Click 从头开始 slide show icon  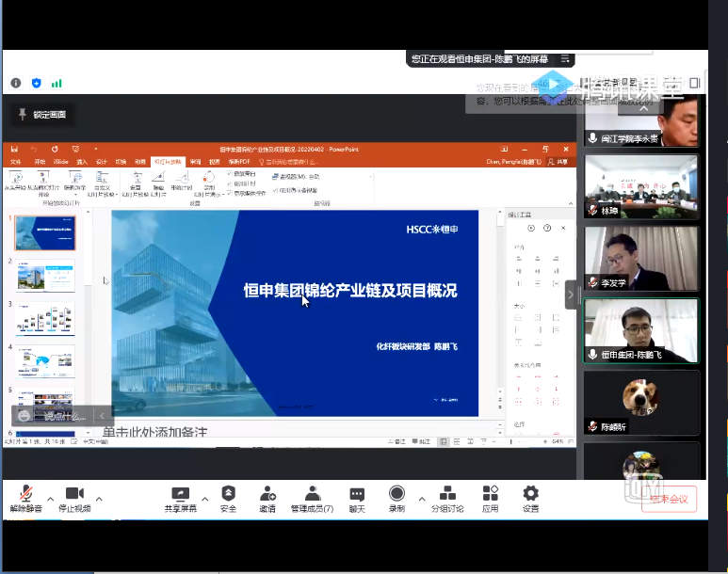pos(15,182)
